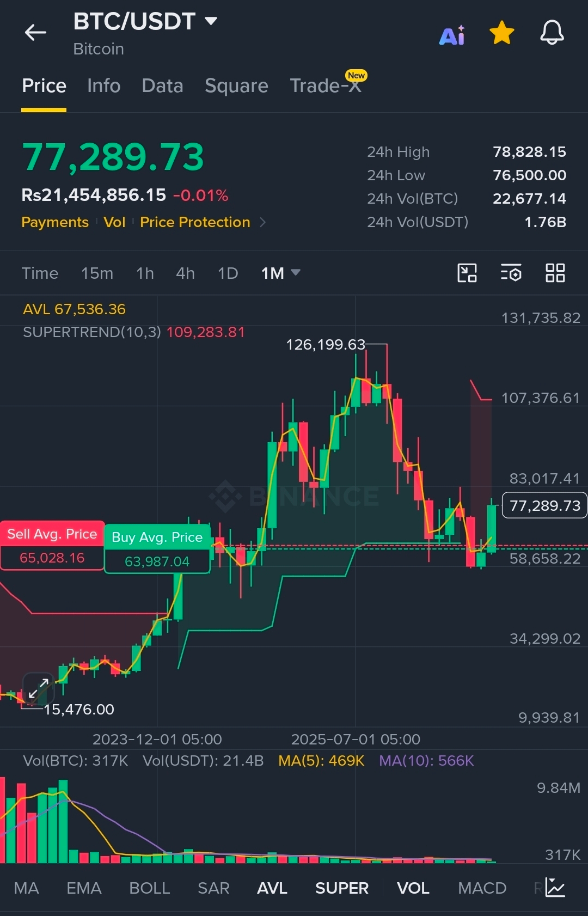588x916 pixels.
Task: Open indicator chart icon at bottom right
Action: 555,888
